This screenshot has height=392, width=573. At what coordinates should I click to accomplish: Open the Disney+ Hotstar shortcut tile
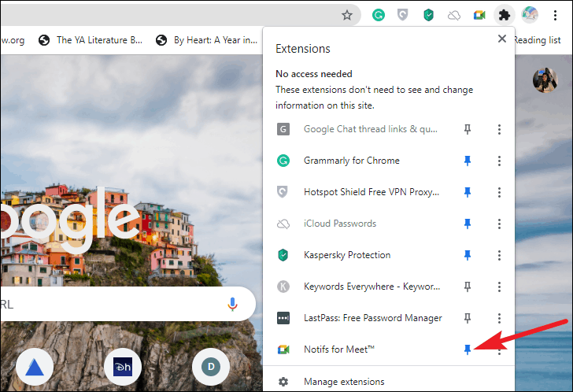tap(123, 367)
